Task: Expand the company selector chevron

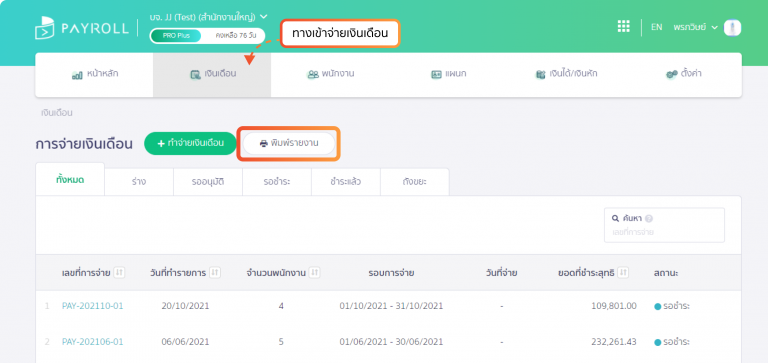Action: click(264, 17)
